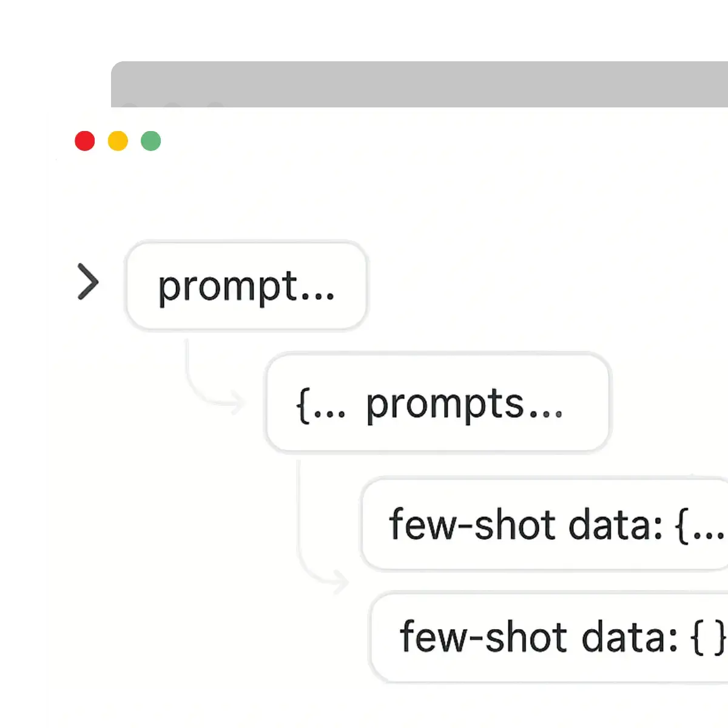The height and width of the screenshot is (728, 728).
Task: Focus the dark background window title bar
Action: pyautogui.click(x=419, y=82)
